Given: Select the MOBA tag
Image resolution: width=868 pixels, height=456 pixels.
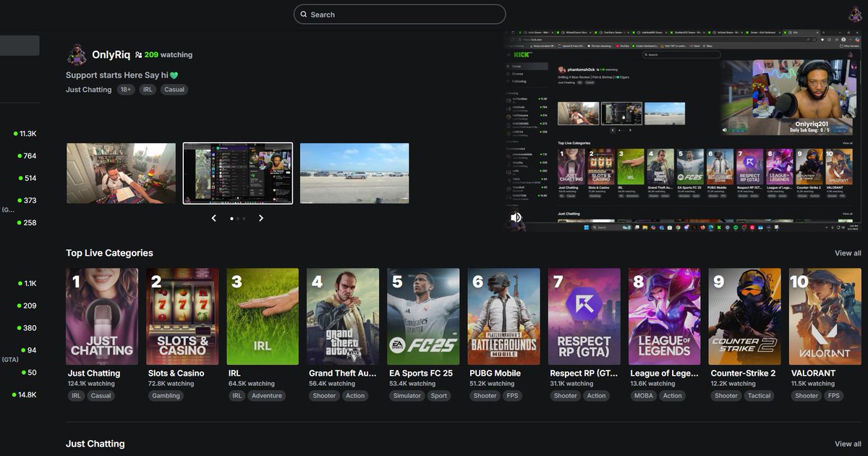Looking at the screenshot, I should click(x=643, y=396).
